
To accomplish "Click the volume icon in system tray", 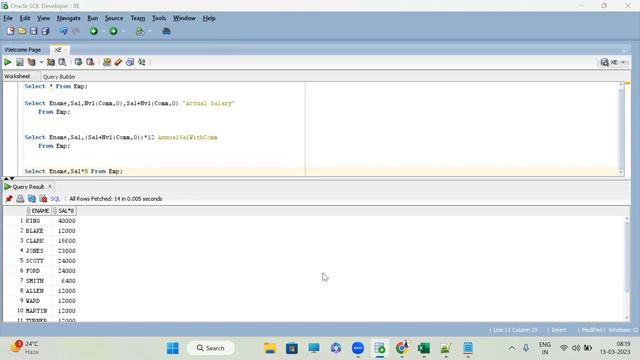I will (576, 348).
